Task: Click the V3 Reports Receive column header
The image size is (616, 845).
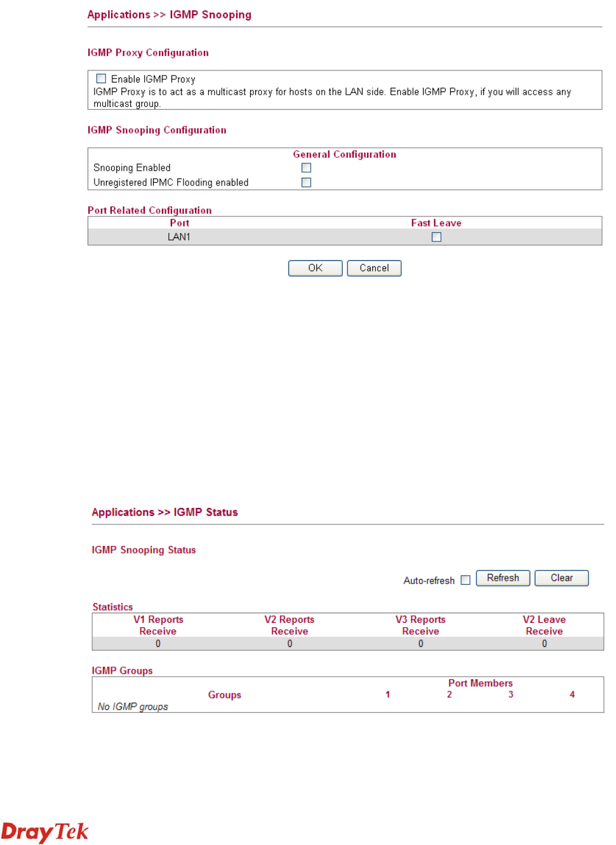Action: click(x=420, y=625)
